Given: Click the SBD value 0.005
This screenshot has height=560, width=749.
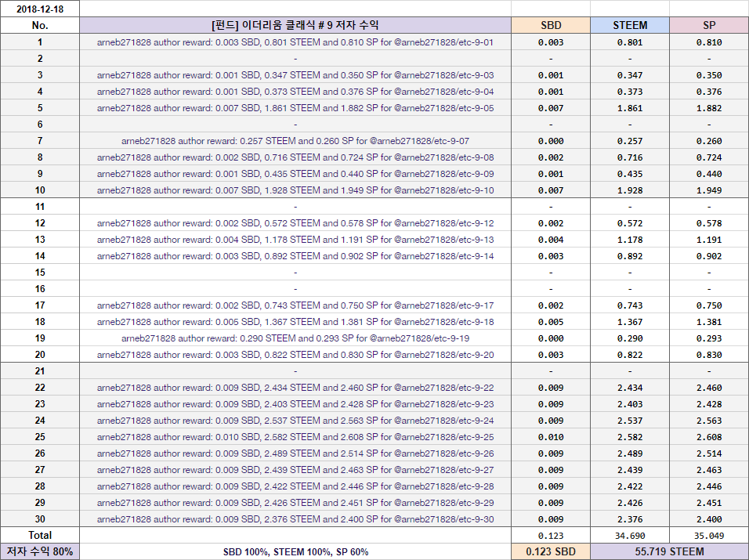Looking at the screenshot, I should click(x=551, y=322).
